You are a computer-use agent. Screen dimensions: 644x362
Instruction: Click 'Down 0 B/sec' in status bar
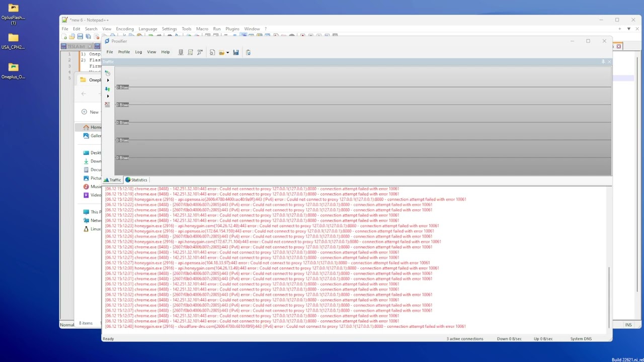(x=509, y=339)
